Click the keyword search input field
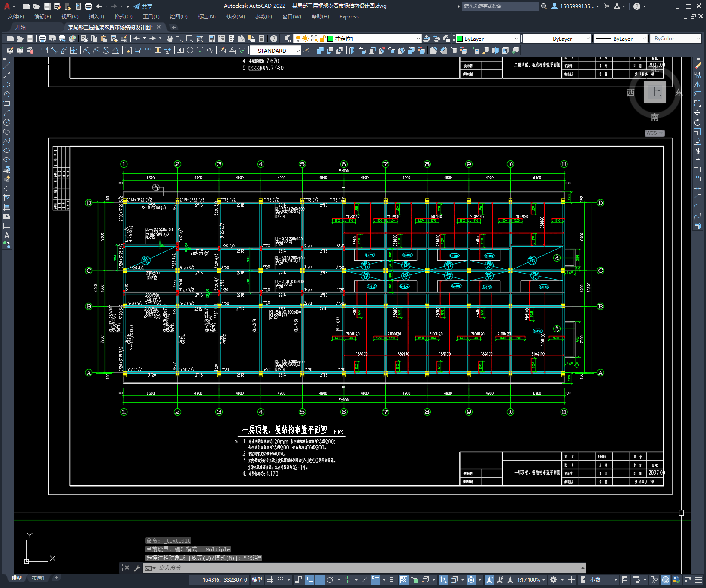 point(500,6)
